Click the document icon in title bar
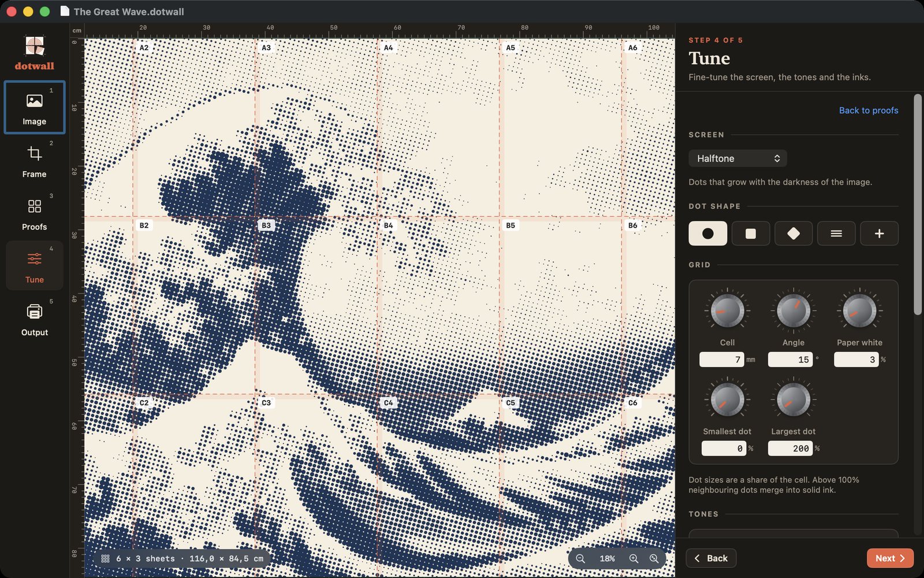 pos(65,12)
